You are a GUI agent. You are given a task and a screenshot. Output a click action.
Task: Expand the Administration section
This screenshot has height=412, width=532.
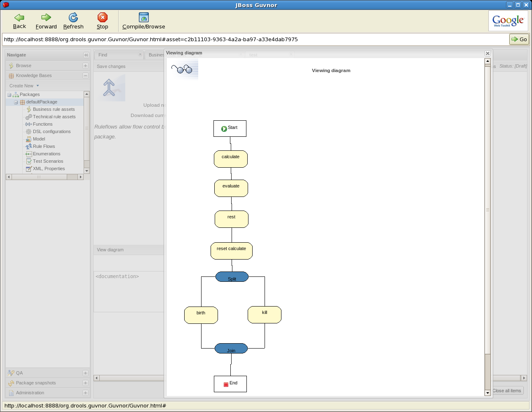pyautogui.click(x=85, y=393)
